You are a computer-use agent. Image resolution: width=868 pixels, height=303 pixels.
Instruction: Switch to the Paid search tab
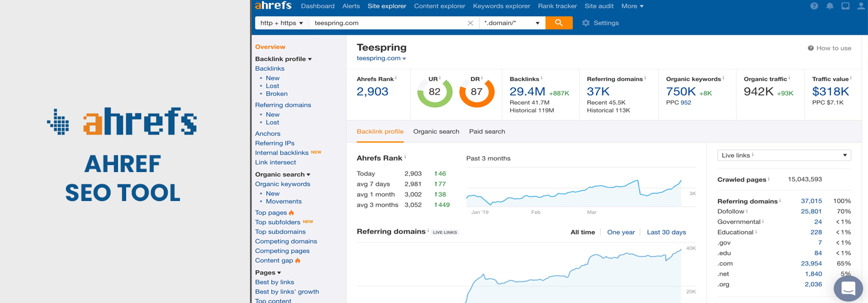click(487, 132)
